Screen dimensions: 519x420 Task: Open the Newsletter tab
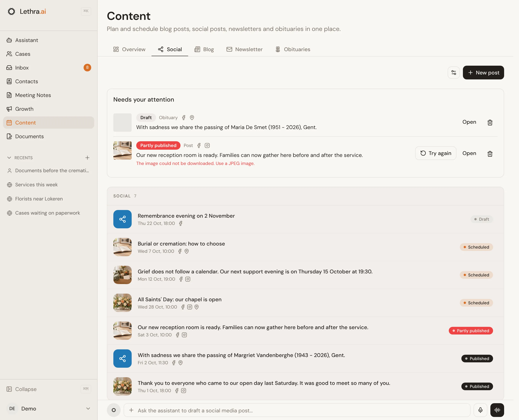244,49
